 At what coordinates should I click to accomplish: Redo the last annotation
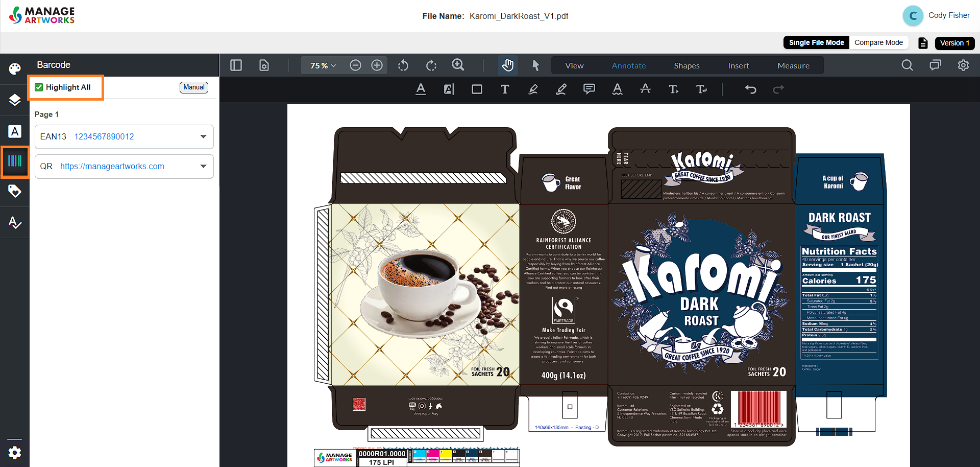778,89
